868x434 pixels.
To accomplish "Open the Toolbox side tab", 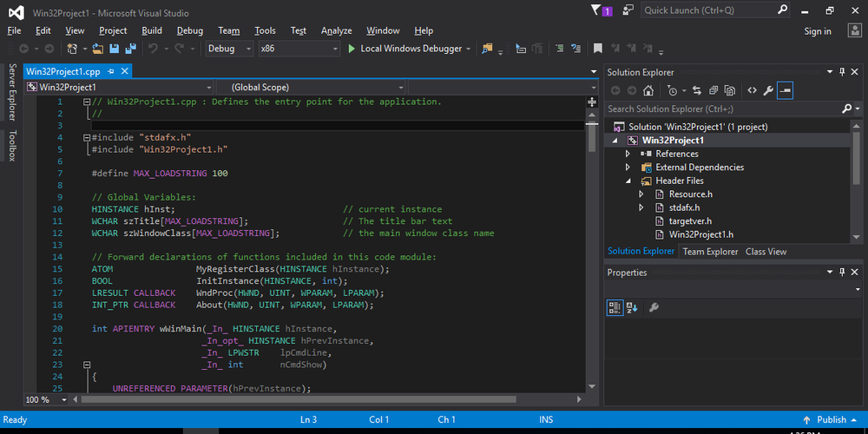I will (x=11, y=146).
